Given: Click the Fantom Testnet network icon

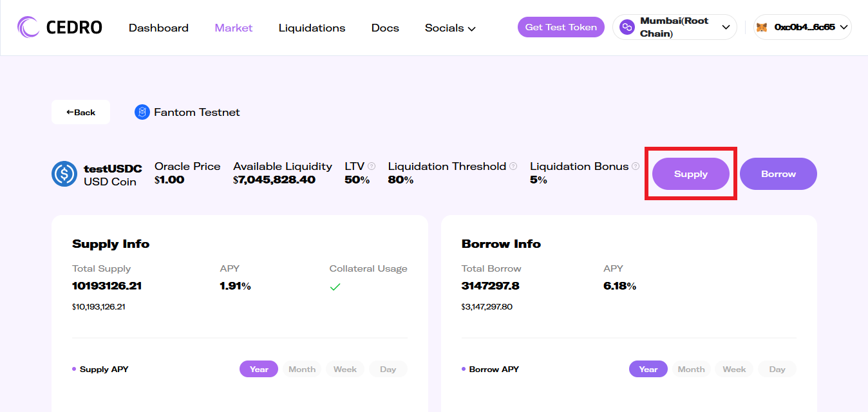Looking at the screenshot, I should (142, 112).
